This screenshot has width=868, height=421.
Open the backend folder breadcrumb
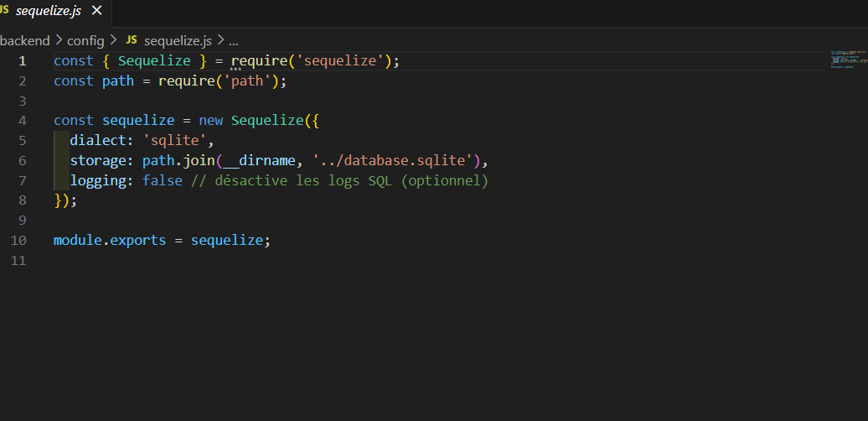(24, 40)
